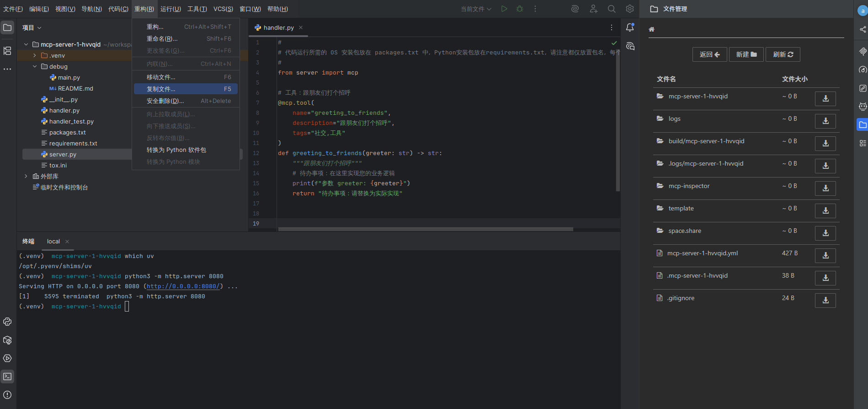Open IDE settings gear icon

[630, 9]
